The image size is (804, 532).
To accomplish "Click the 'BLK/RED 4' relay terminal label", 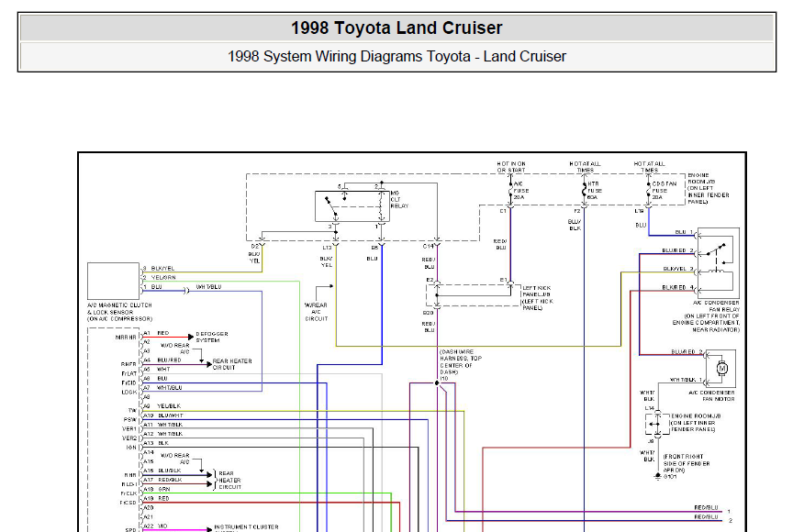I will tap(678, 287).
